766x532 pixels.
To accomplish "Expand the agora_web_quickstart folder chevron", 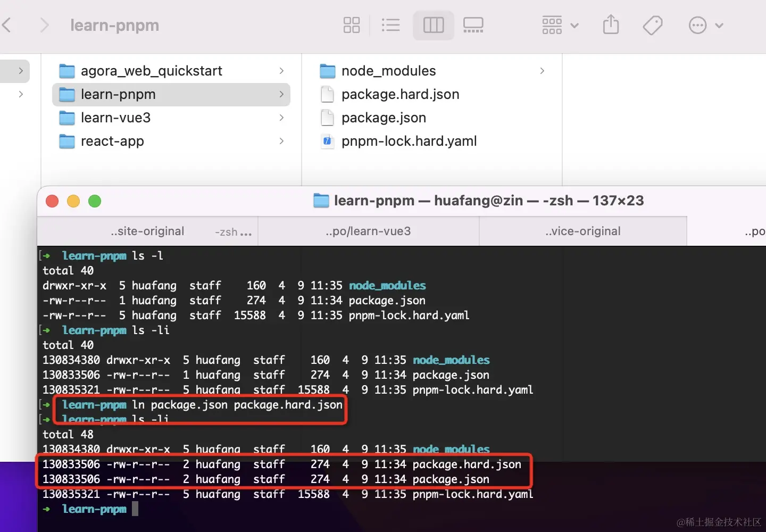I will [281, 71].
